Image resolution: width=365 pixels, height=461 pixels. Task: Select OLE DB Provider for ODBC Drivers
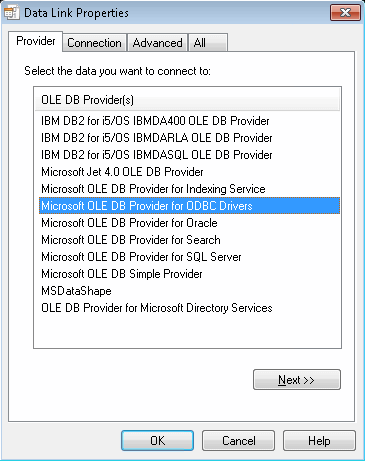[189, 206]
